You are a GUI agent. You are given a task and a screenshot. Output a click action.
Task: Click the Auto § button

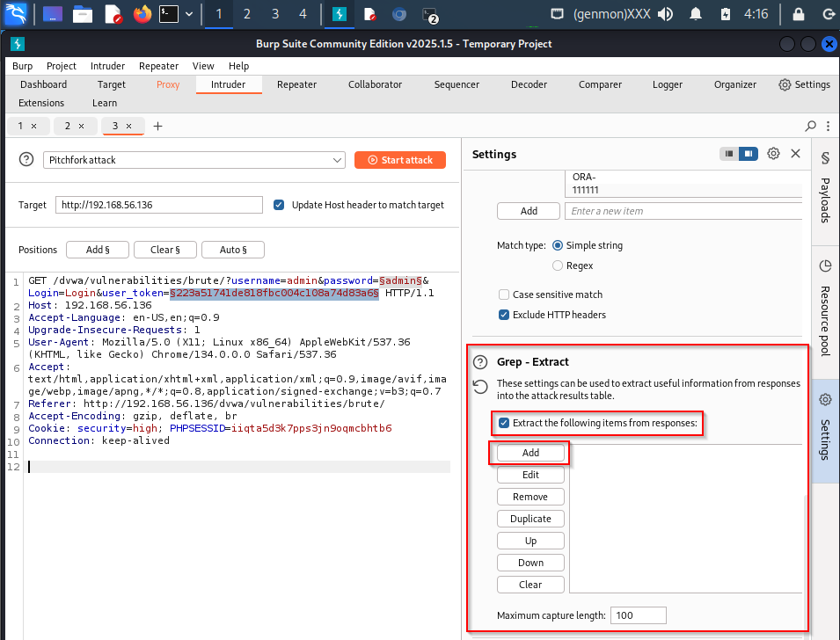(233, 250)
